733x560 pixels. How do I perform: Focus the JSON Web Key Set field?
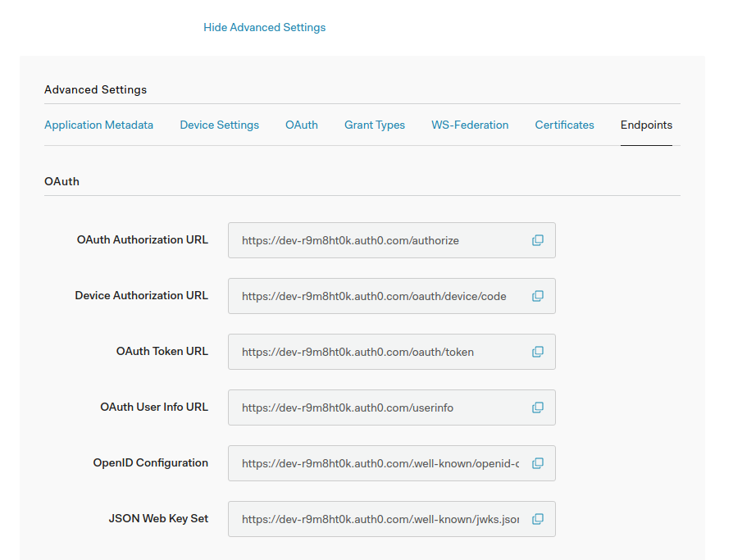[x=377, y=519]
